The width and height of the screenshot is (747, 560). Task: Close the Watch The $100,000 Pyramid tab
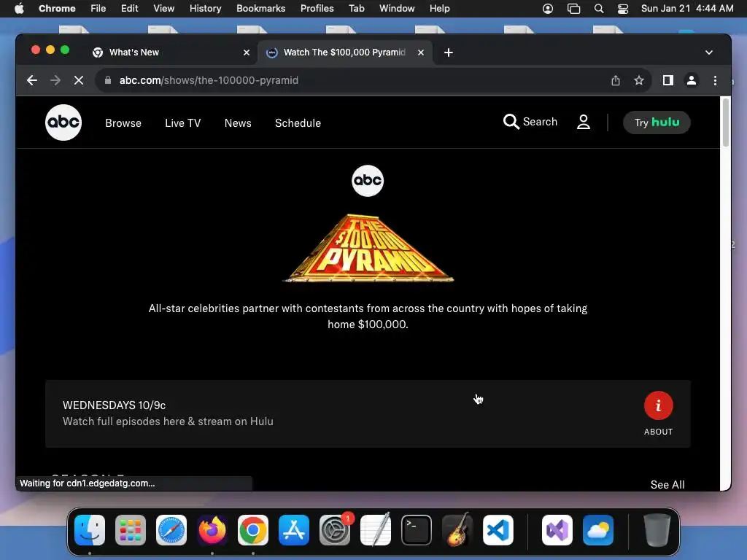tap(421, 52)
